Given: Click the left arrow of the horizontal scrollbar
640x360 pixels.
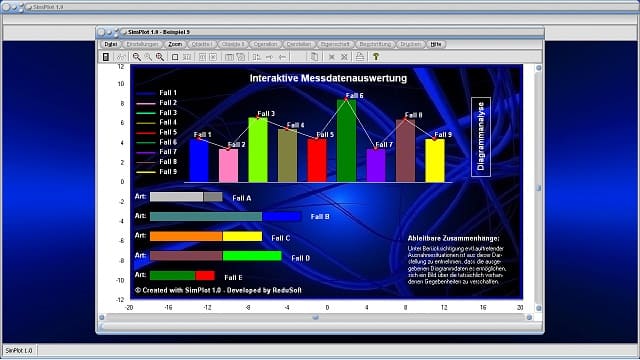Looking at the screenshot, I should (x=102, y=317).
